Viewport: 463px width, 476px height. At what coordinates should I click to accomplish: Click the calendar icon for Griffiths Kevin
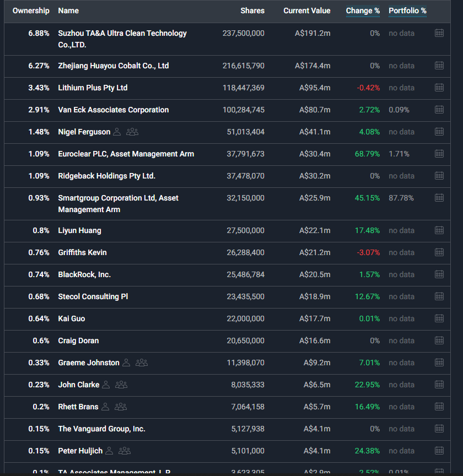click(439, 252)
